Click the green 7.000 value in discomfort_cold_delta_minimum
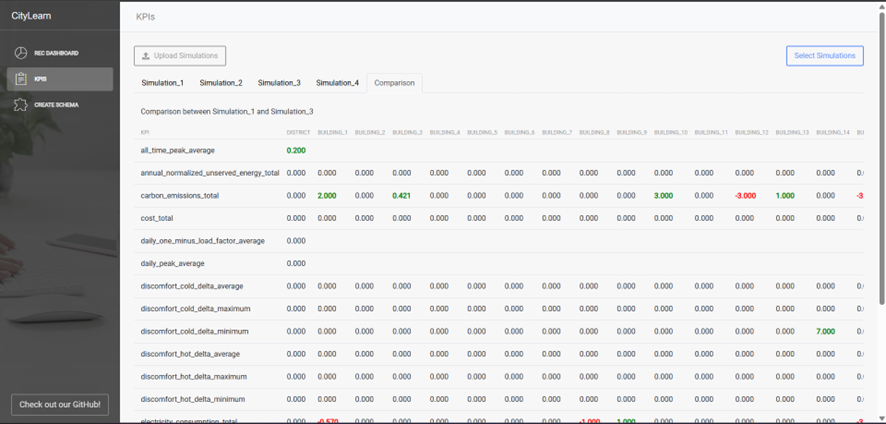Screen dimensions: 886x424 (x=825, y=331)
